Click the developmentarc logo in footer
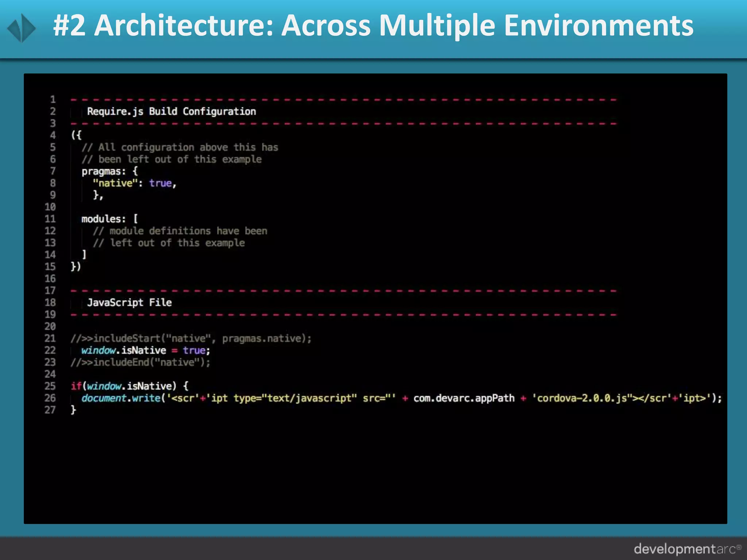 (x=687, y=549)
